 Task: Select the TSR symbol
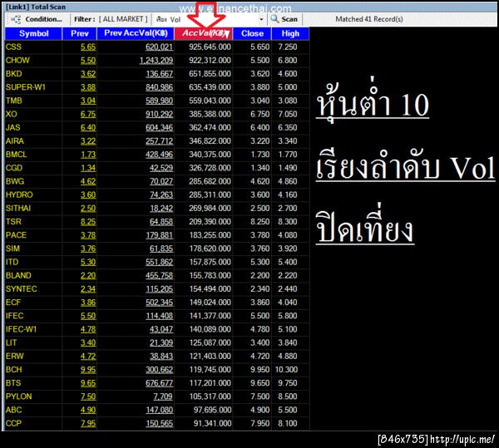pos(13,222)
